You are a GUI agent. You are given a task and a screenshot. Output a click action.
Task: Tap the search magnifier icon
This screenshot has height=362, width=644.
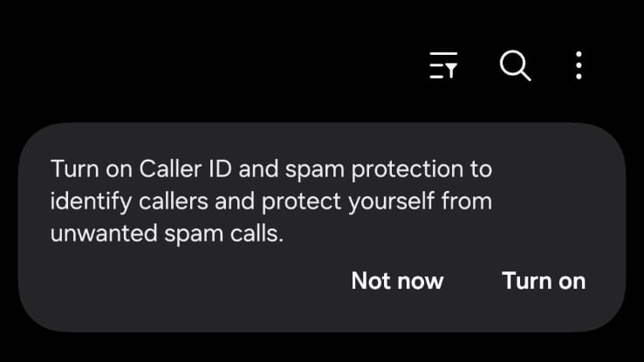(515, 65)
